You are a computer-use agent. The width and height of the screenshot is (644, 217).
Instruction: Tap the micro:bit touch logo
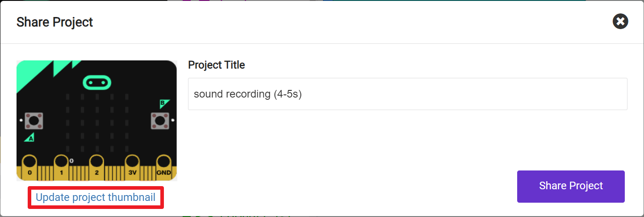pyautogui.click(x=97, y=82)
